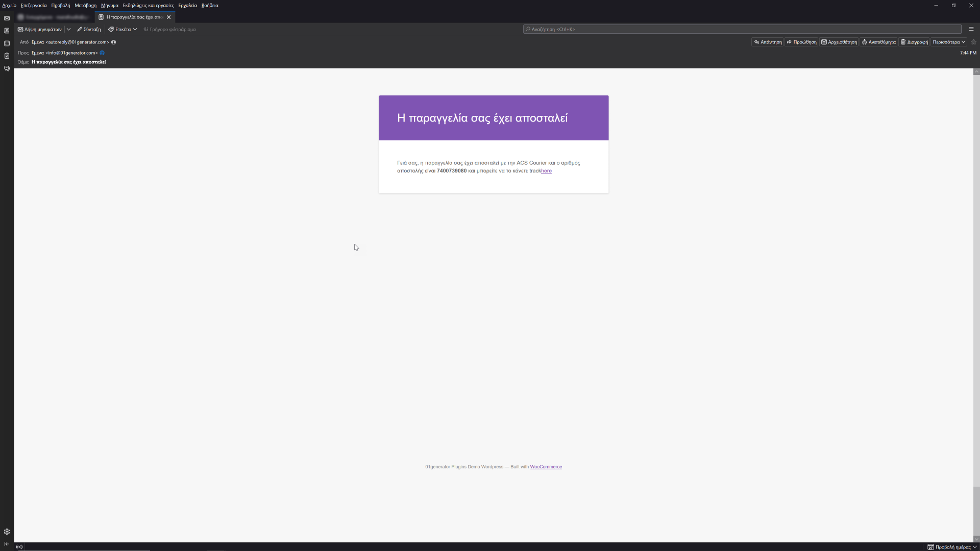Open the Περισσότερα dropdown
This screenshot has height=551, width=980.
(x=948, y=42)
